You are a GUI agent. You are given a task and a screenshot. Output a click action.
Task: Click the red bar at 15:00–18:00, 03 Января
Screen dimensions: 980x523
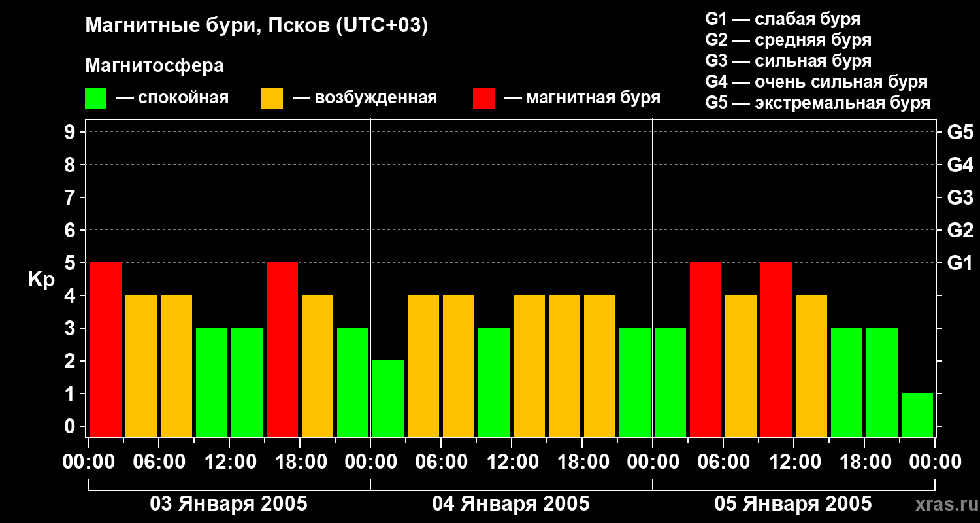(282, 349)
